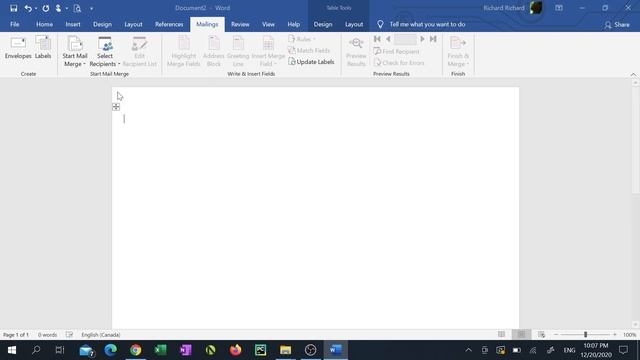Click the table move handle
The width and height of the screenshot is (640, 360).
pos(116,107)
